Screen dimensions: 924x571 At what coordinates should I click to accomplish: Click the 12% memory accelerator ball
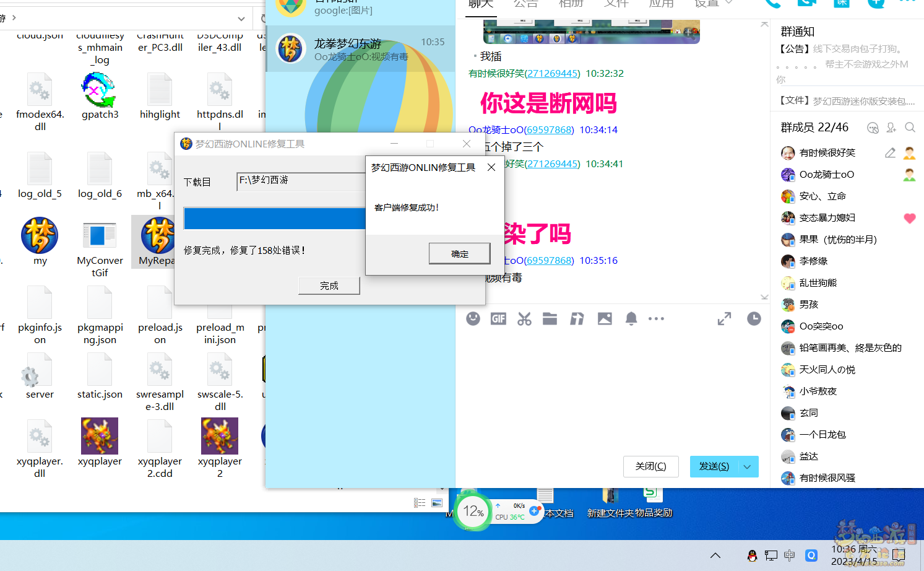coord(473,511)
